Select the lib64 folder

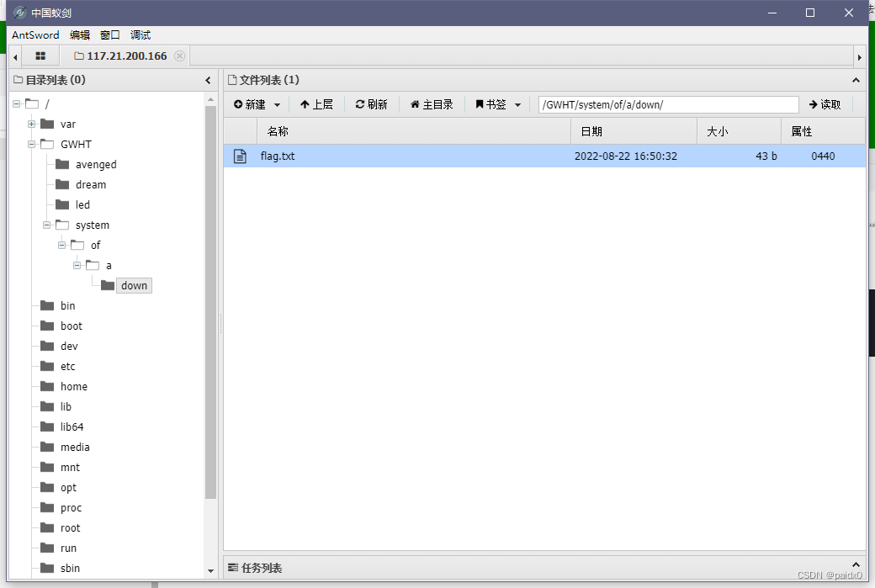72,426
